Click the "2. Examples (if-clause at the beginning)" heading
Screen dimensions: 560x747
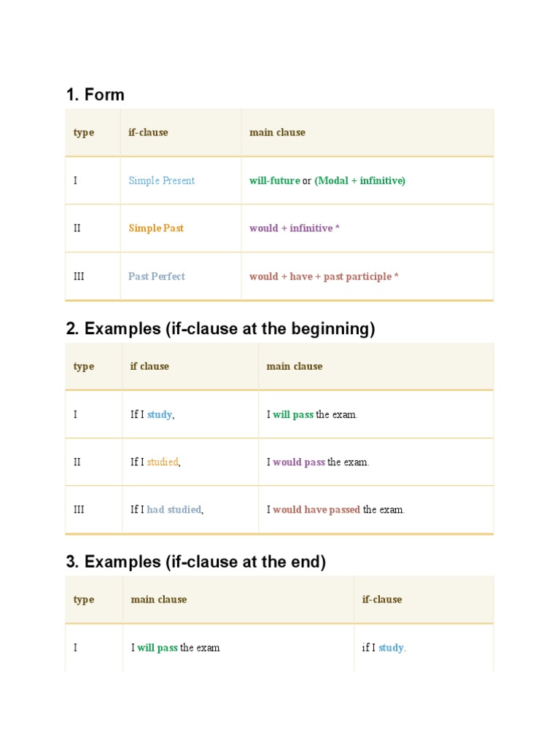click(220, 329)
